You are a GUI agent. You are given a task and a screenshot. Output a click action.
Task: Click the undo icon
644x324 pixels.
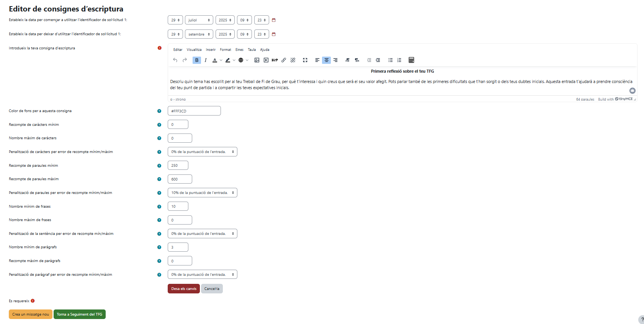pyautogui.click(x=175, y=60)
